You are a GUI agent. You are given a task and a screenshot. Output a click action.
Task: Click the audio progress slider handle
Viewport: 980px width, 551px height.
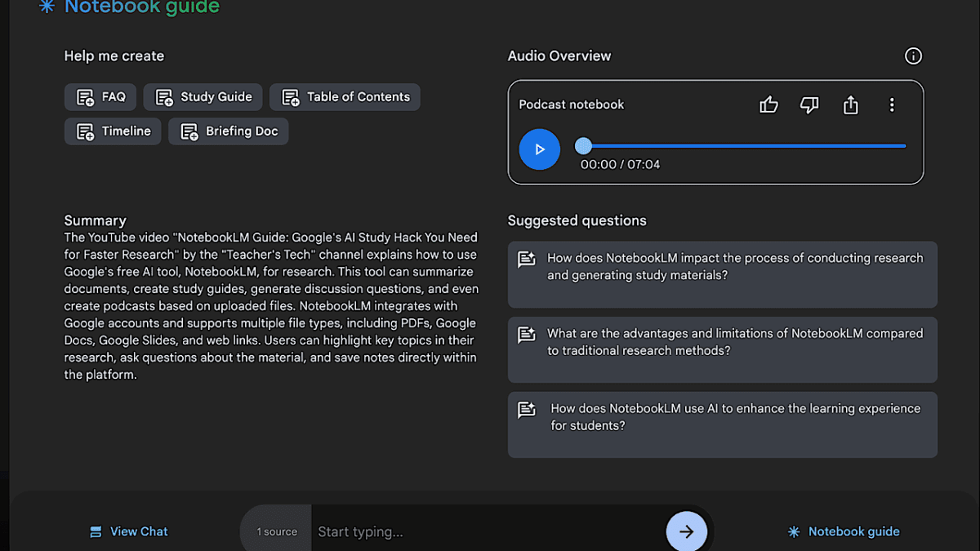[583, 146]
